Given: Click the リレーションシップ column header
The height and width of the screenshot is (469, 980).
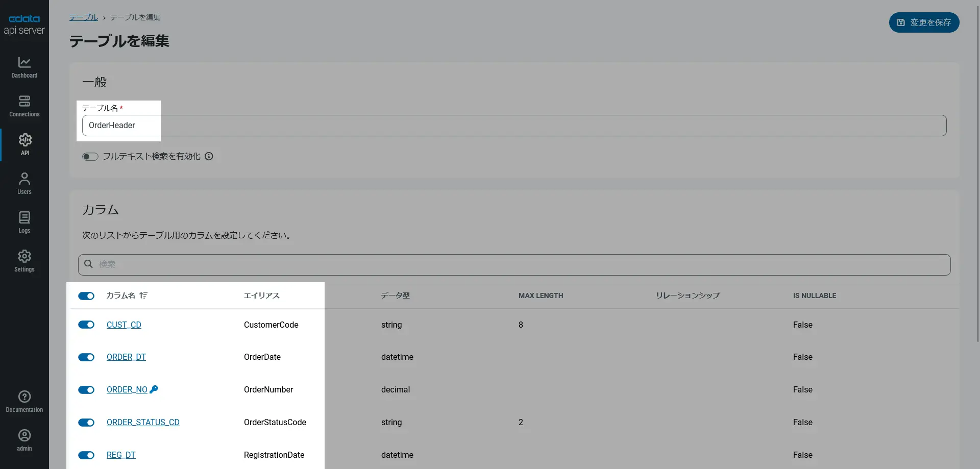Looking at the screenshot, I should coord(688,295).
